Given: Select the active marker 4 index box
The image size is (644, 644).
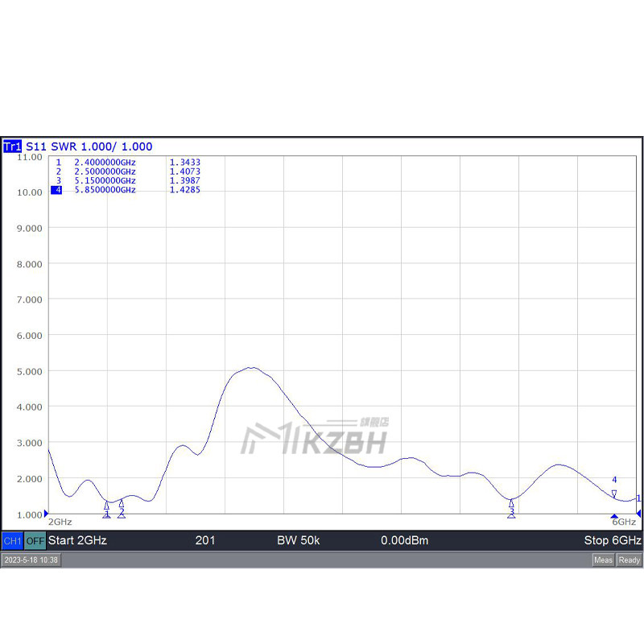Looking at the screenshot, I should pos(56,190).
